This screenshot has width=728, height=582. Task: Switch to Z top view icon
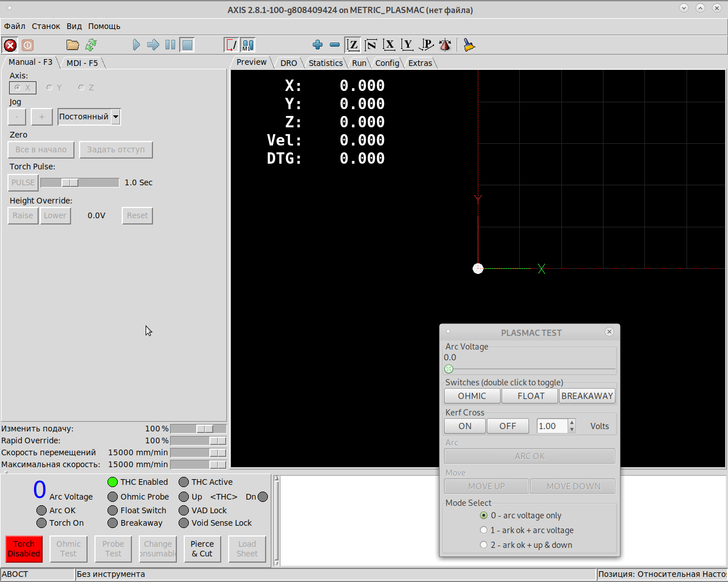[353, 45]
